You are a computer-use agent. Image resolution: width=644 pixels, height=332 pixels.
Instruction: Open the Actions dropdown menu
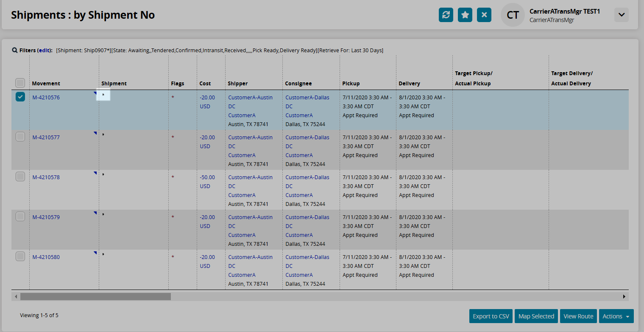click(x=615, y=316)
